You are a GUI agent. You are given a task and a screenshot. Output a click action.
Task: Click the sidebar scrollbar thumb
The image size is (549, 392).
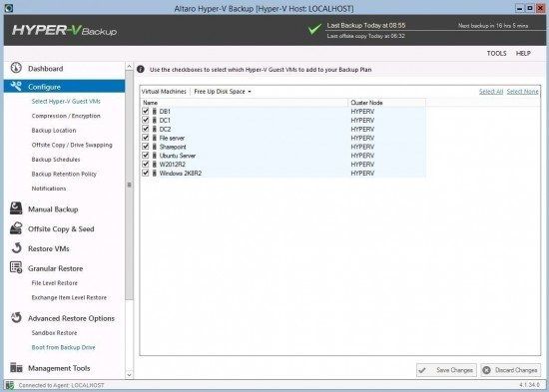point(129,185)
